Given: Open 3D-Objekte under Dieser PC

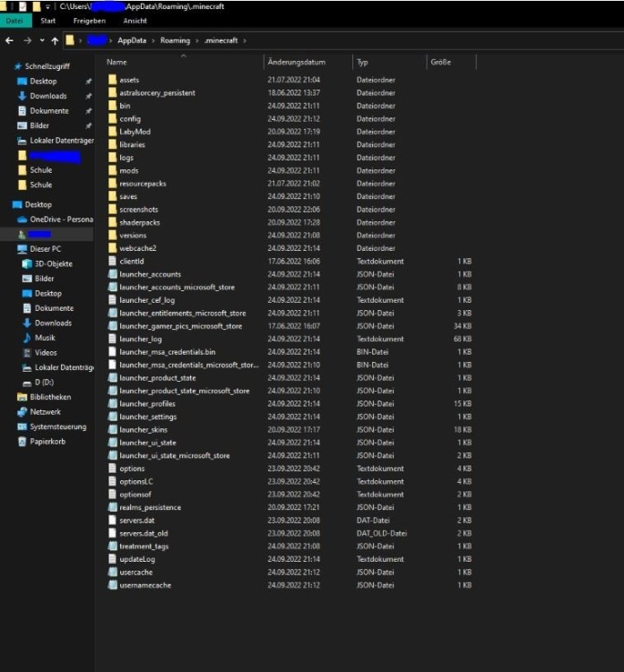Looking at the screenshot, I should click(53, 264).
